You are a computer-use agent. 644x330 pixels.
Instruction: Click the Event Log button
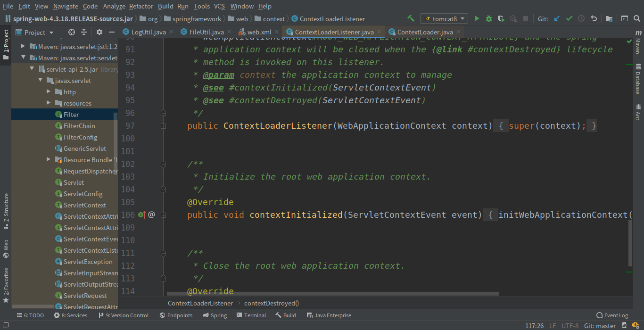[x=612, y=315]
